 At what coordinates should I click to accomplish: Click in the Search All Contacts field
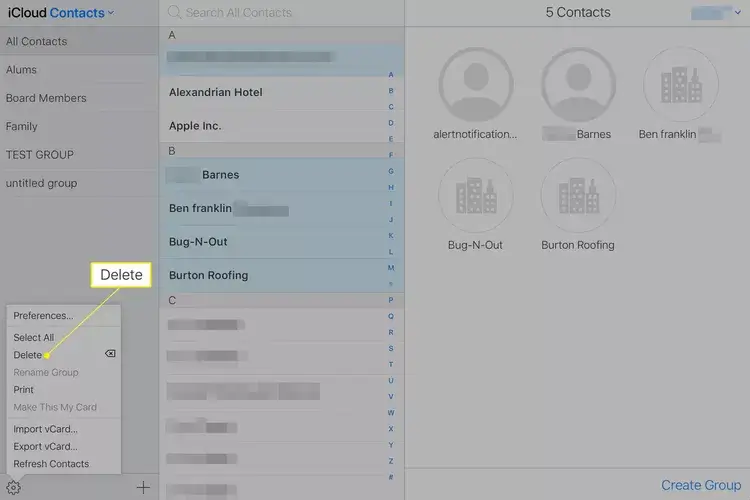coord(282,12)
